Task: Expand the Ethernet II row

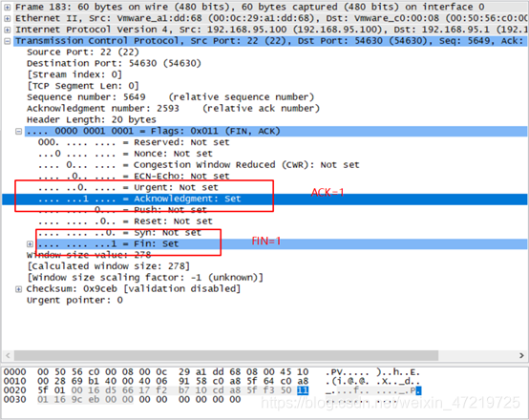Action: tap(7, 18)
